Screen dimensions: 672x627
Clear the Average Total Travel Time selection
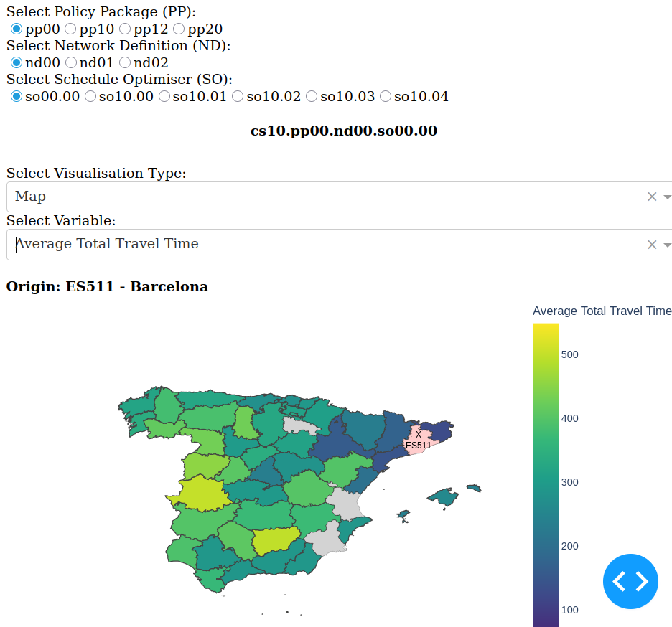[x=652, y=245]
